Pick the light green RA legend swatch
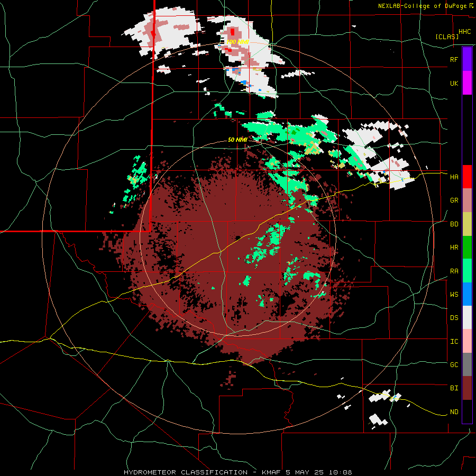The height and width of the screenshot is (476, 476). [467, 271]
